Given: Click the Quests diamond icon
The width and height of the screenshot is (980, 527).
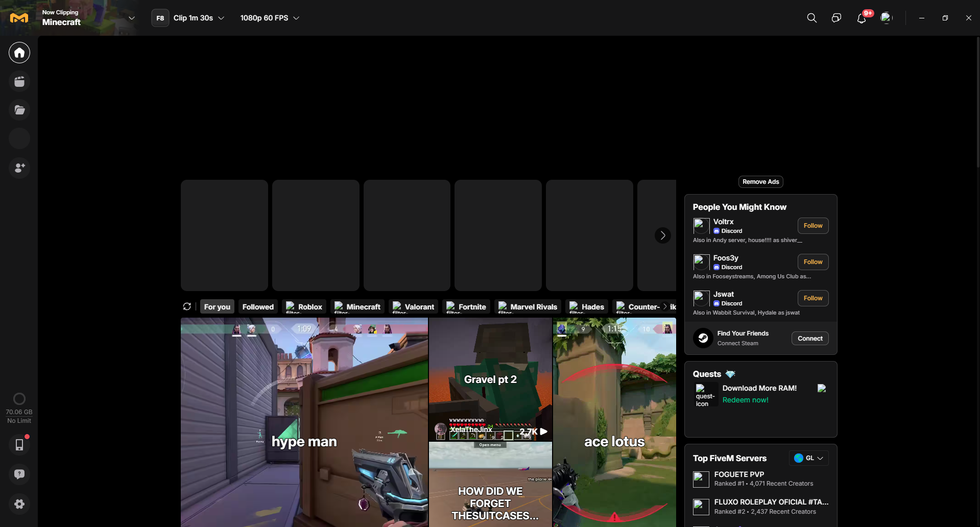Looking at the screenshot, I should pos(730,374).
